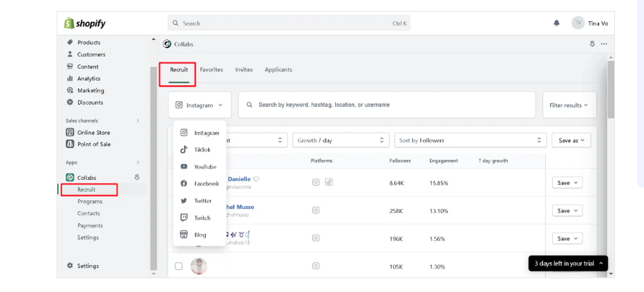Click the Discounts badge icon
Viewport: 644px width, 292px height.
tap(70, 102)
